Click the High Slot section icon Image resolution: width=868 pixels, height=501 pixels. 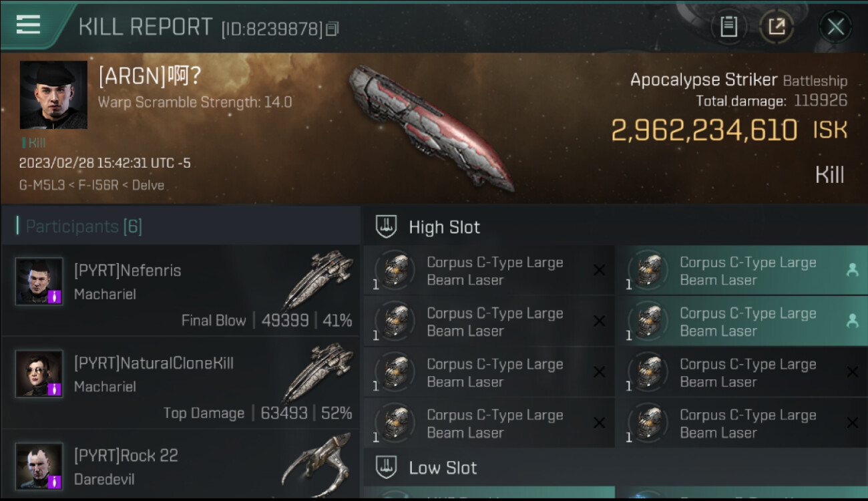tap(386, 226)
